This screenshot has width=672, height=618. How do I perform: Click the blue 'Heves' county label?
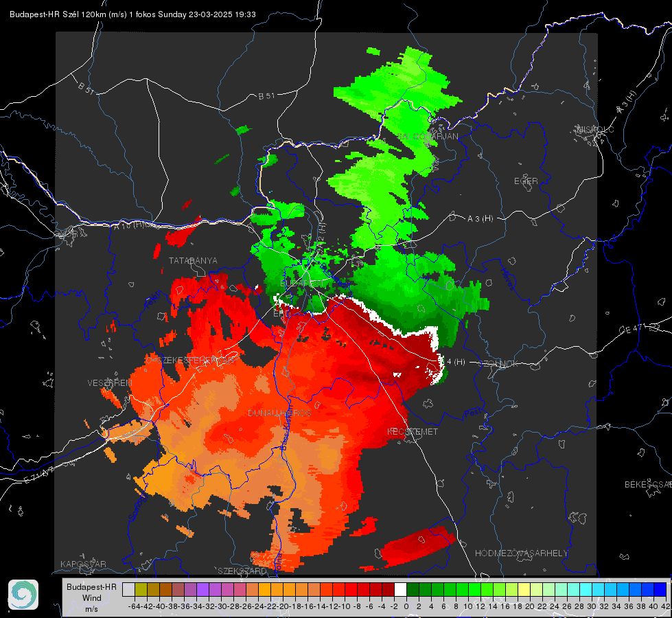click(x=507, y=279)
